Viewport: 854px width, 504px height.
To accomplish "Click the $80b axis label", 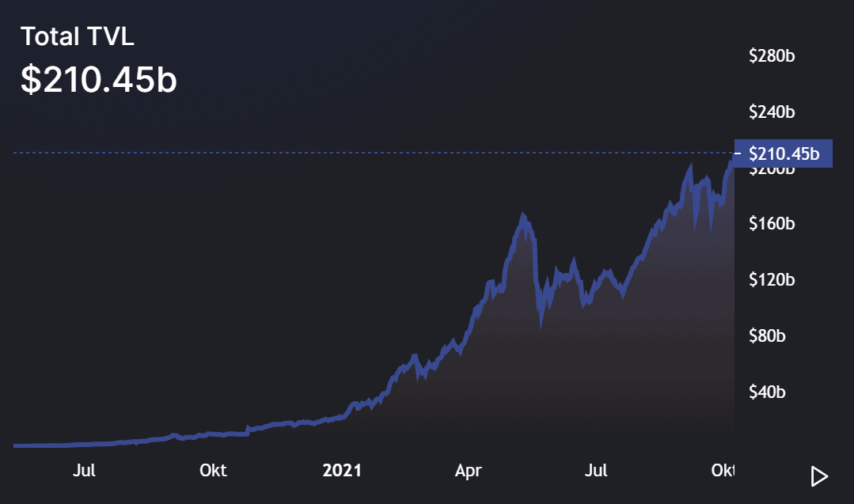I will pyautogui.click(x=767, y=335).
